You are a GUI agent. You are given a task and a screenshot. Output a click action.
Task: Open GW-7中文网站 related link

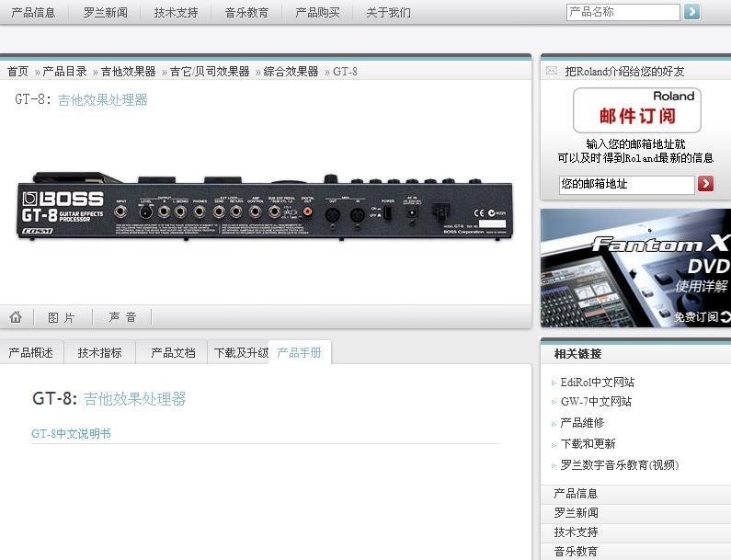point(596,402)
